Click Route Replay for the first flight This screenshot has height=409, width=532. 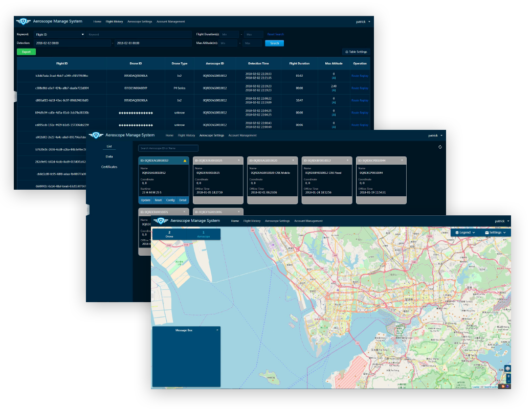pyautogui.click(x=360, y=76)
